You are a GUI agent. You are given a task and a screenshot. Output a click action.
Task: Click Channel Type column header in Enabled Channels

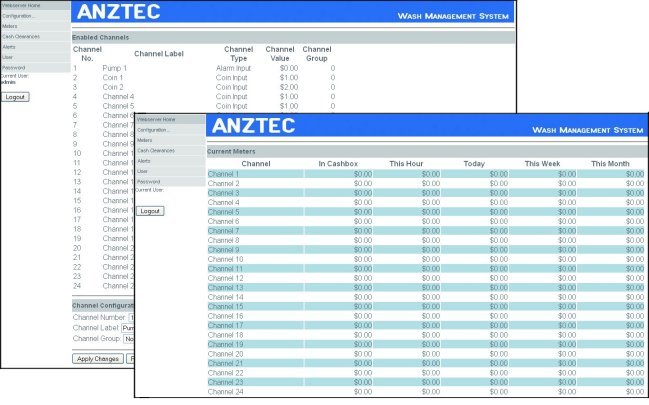(x=238, y=53)
